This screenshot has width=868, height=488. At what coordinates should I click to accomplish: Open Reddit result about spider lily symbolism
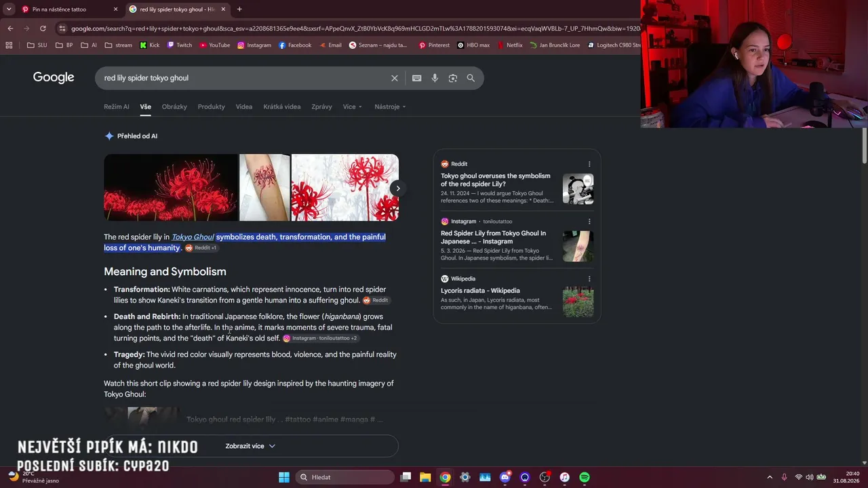point(496,180)
